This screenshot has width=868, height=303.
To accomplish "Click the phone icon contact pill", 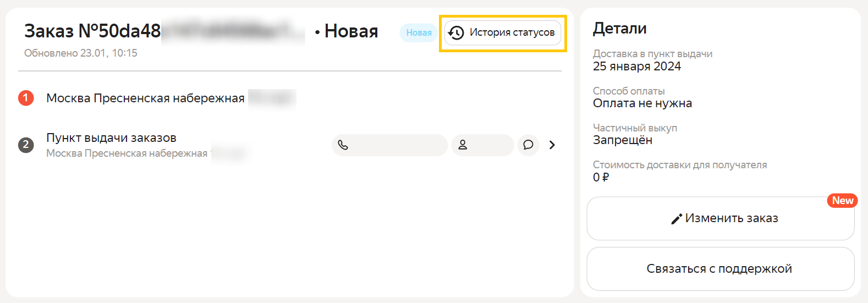I will (389, 145).
